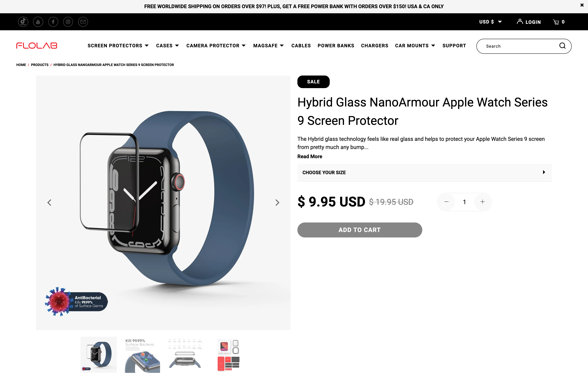Visit the Facebook page icon
Image resolution: width=588 pixels, height=380 pixels.
(x=53, y=22)
